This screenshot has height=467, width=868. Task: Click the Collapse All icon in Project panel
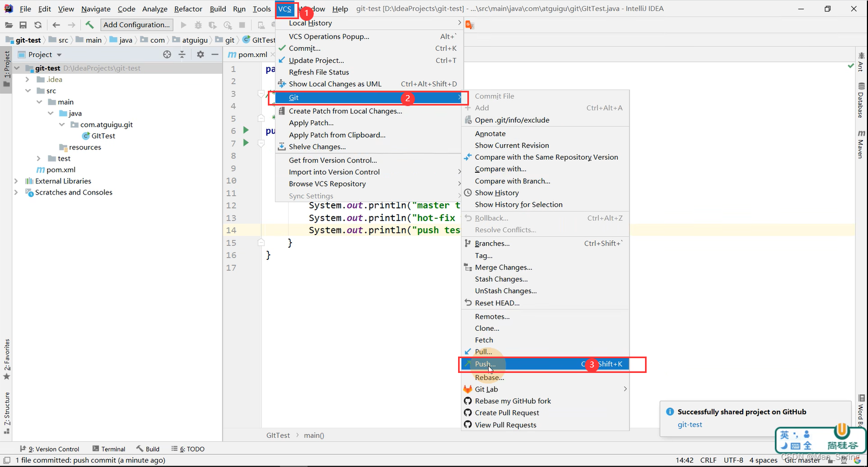(182, 54)
